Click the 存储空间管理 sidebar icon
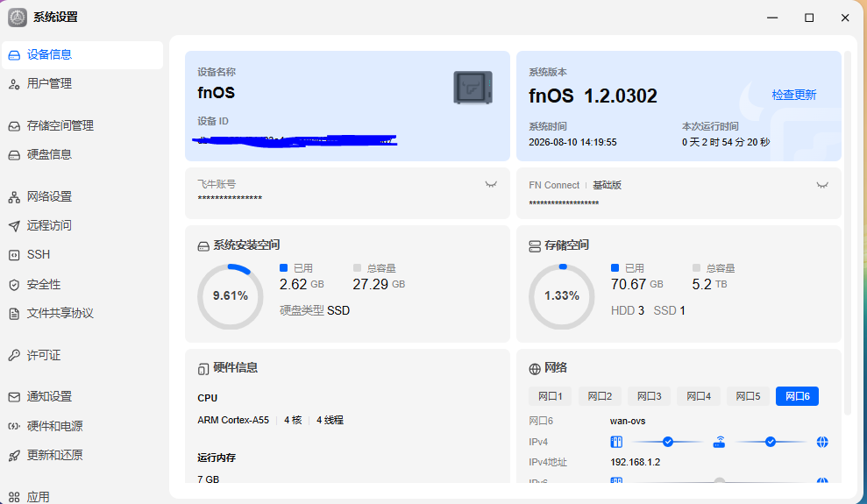 pos(14,126)
